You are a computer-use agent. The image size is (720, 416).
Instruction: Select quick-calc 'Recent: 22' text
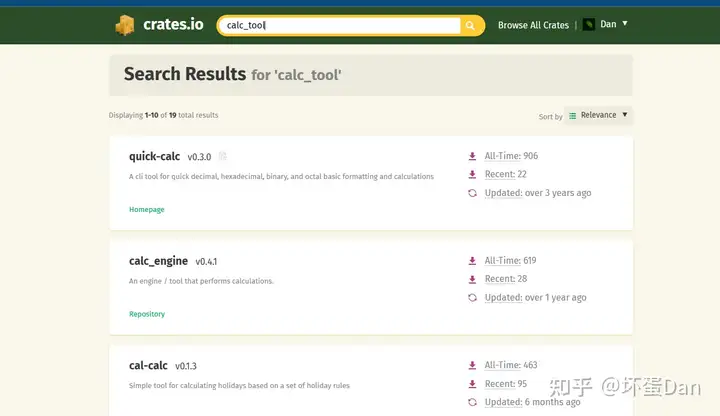click(506, 174)
